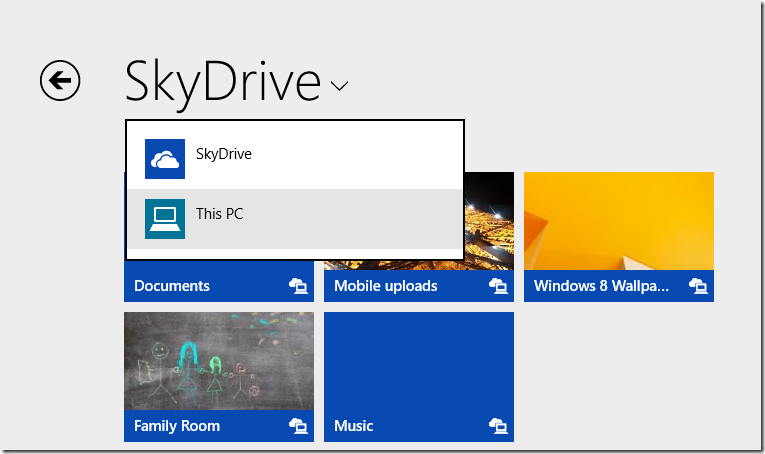Screen dimensions: 765x454
Task: Click sync status icon on Mobile uploads
Action: pyautogui.click(x=498, y=286)
